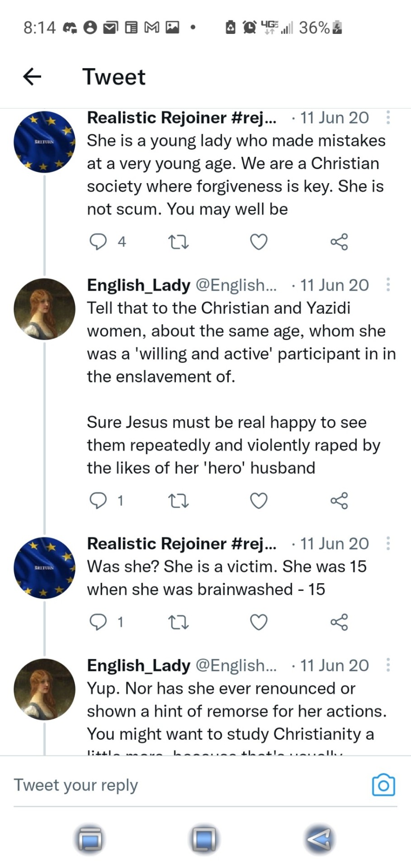Viewport: 411px width, 868px height.
Task: Tap English_Lady's portrait avatar
Action: (44, 309)
